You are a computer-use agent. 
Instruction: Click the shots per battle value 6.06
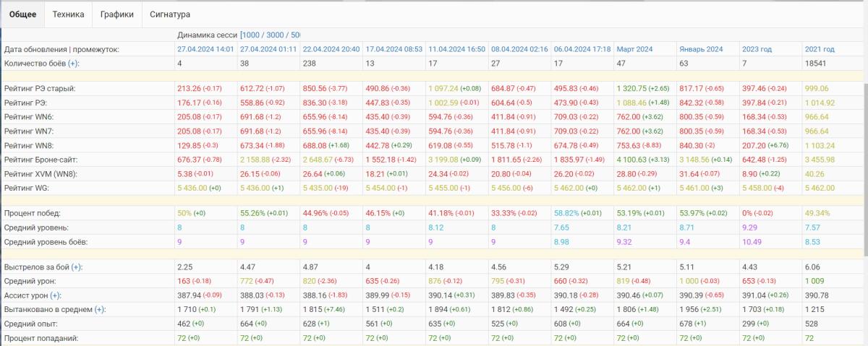[x=813, y=267]
